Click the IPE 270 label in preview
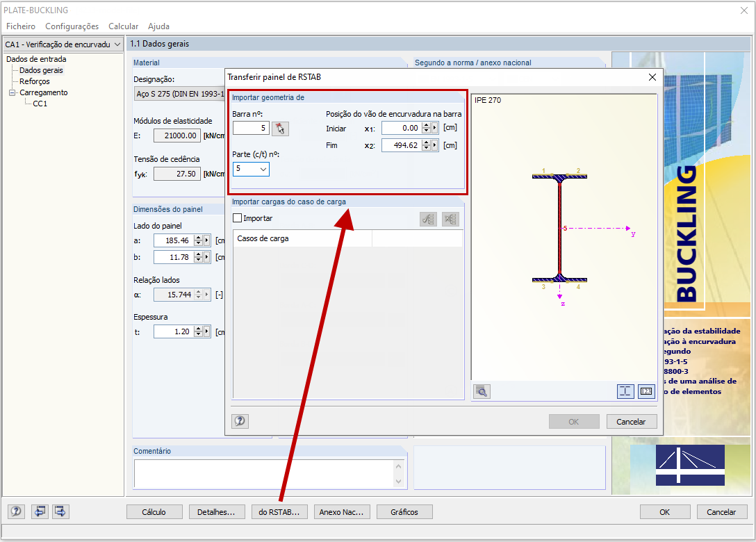 (488, 100)
